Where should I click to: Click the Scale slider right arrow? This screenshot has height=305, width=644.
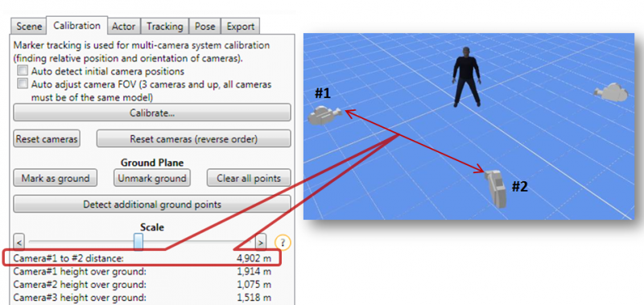(x=260, y=242)
